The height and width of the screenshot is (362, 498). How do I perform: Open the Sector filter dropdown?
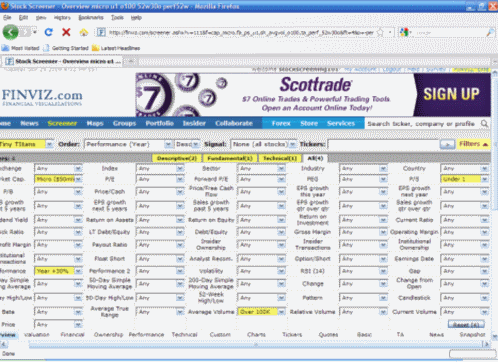[261, 169]
